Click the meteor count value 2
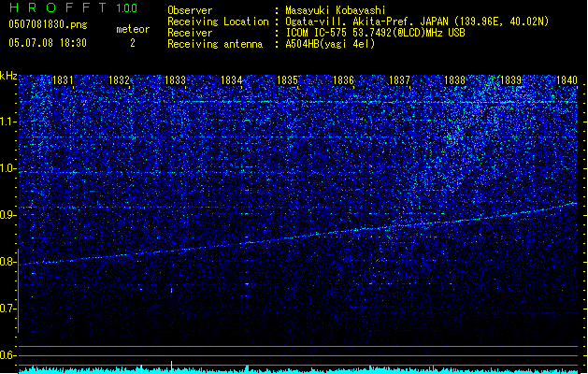588x374 pixels. click(133, 43)
